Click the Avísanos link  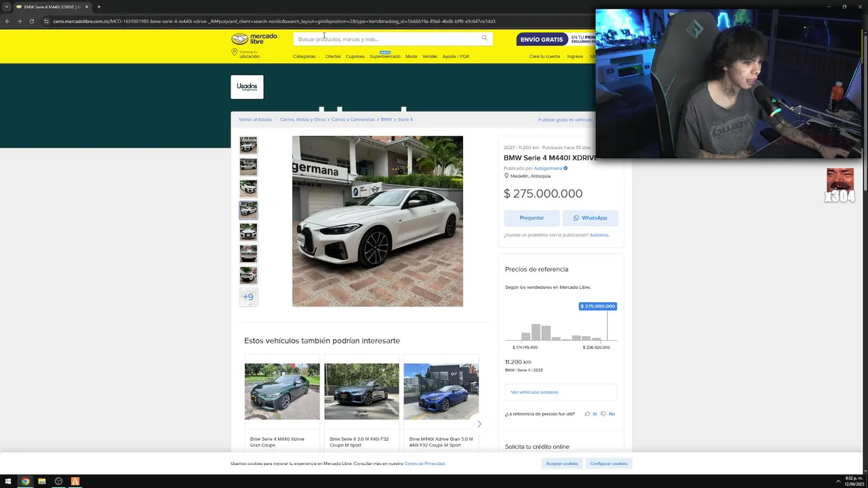599,235
